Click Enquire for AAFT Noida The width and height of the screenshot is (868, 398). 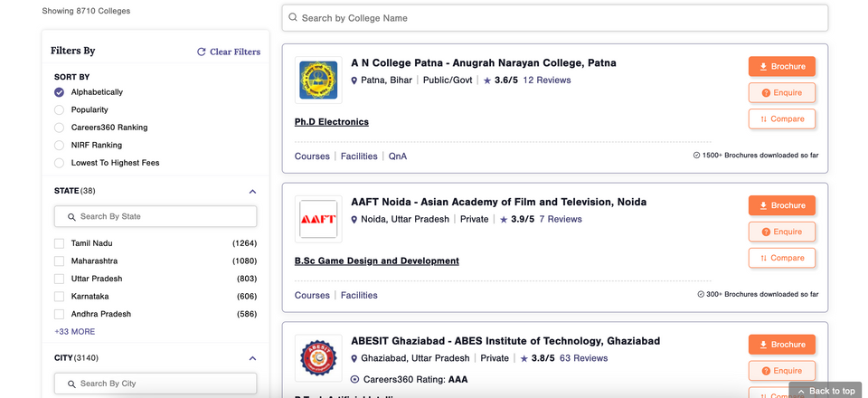click(781, 232)
